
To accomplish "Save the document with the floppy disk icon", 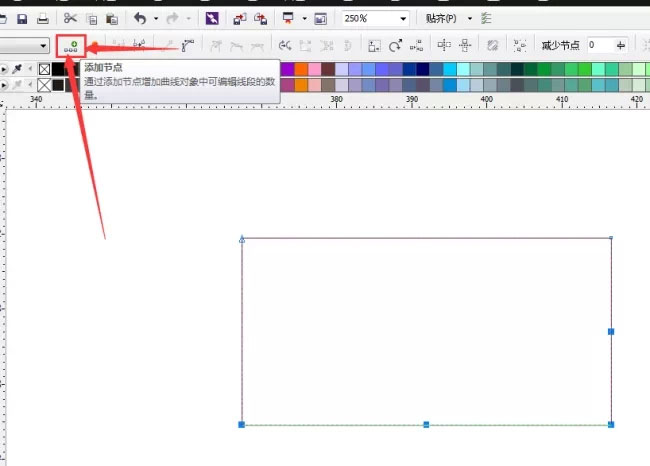I will 22,19.
